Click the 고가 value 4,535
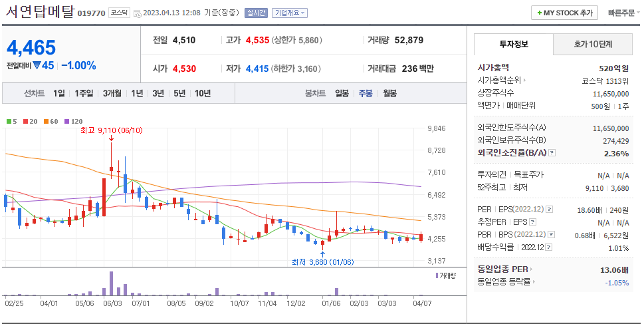 (x=257, y=41)
